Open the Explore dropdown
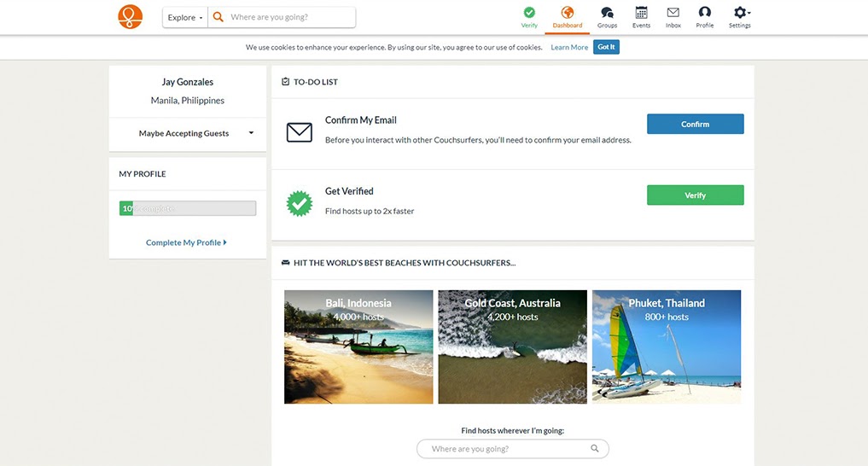This screenshot has width=868, height=466. (185, 17)
